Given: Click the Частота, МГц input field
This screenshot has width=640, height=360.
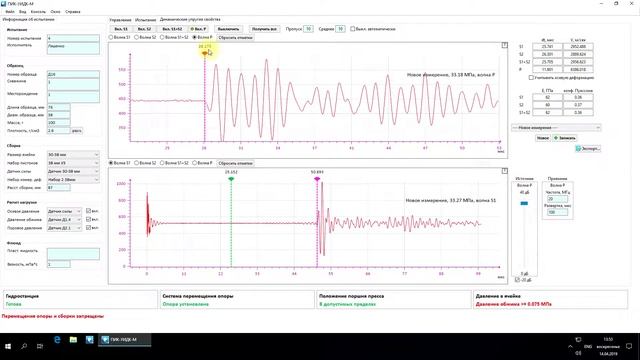Looking at the screenshot, I should point(558,199).
